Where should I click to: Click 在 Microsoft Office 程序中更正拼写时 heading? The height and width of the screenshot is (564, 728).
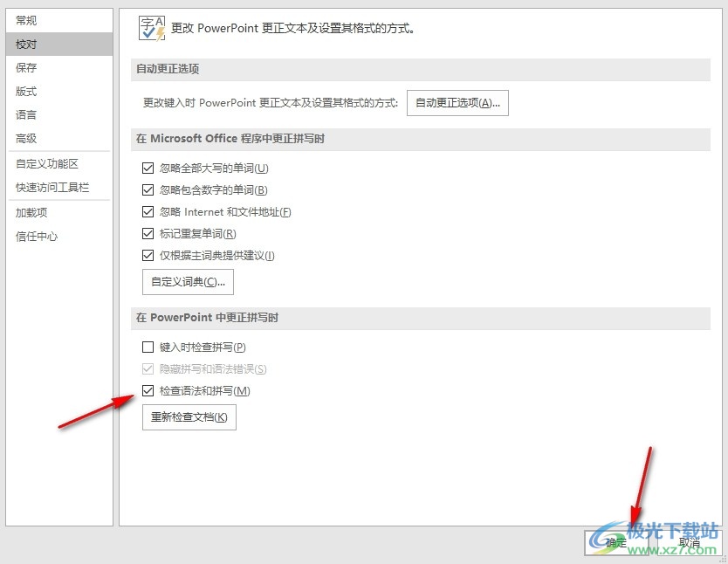230,139
